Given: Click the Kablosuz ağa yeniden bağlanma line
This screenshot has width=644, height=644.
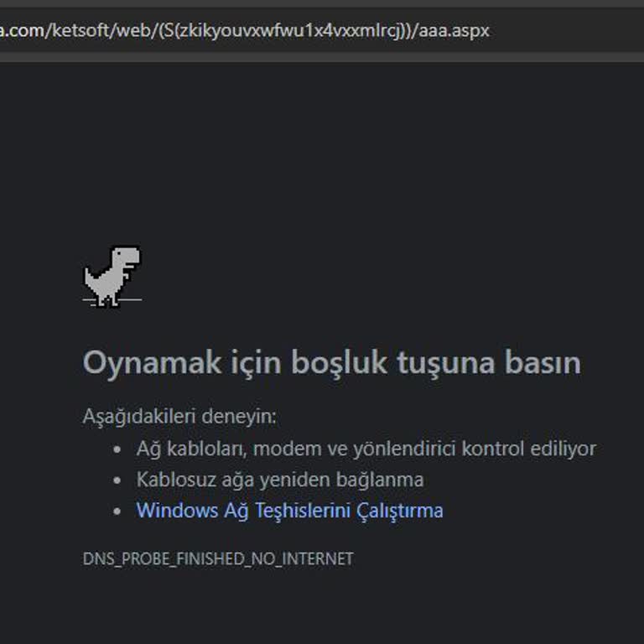Looking at the screenshot, I should tap(280, 480).
